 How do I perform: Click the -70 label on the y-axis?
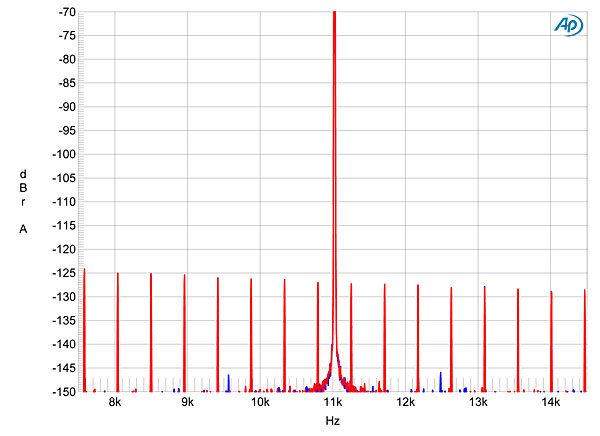coord(66,12)
